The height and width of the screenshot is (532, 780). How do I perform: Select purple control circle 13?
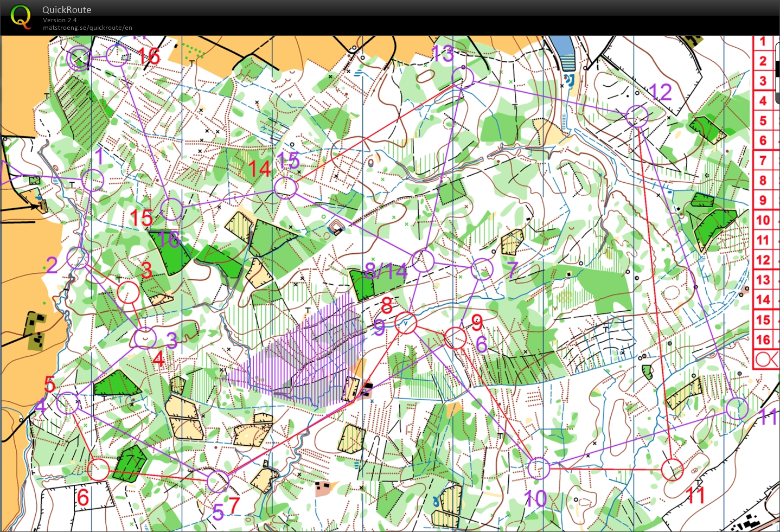pos(463,78)
